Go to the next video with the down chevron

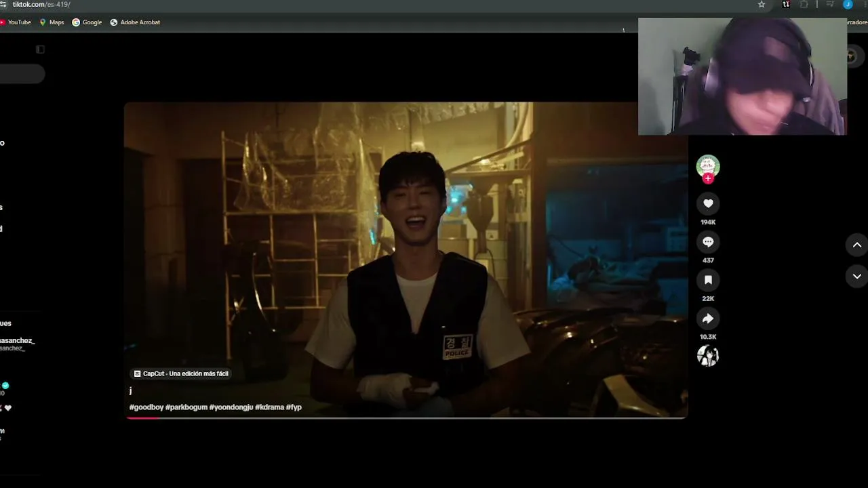click(857, 276)
